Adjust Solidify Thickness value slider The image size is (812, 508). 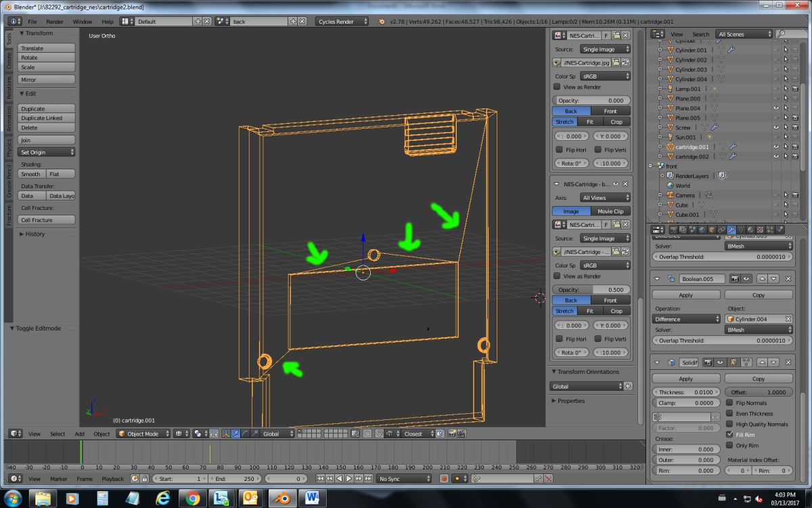click(x=685, y=392)
